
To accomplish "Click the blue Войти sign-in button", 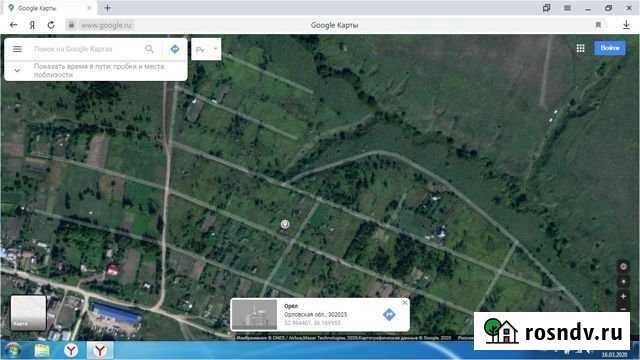I will click(610, 48).
